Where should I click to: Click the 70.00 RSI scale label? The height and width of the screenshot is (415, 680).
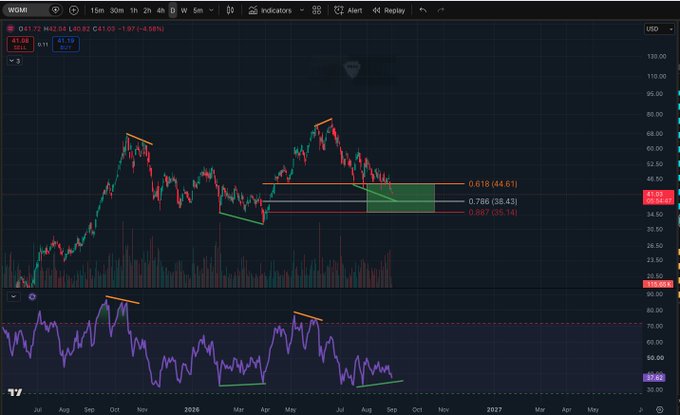point(655,326)
